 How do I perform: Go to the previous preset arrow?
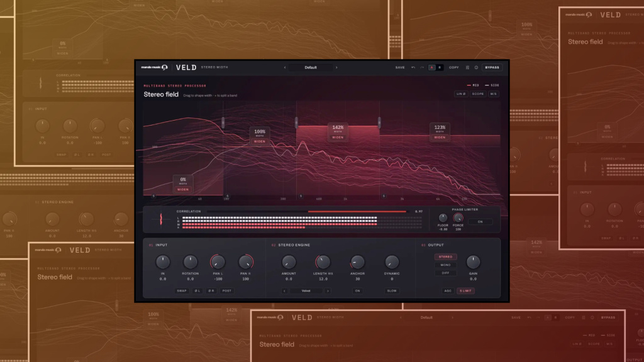[x=285, y=68]
